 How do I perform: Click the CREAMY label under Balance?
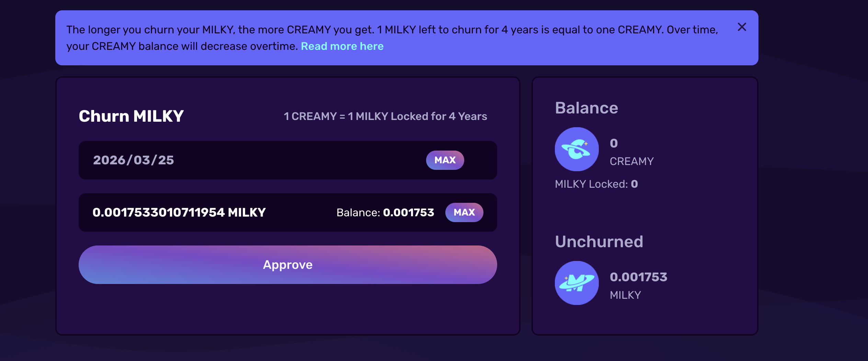pos(631,161)
